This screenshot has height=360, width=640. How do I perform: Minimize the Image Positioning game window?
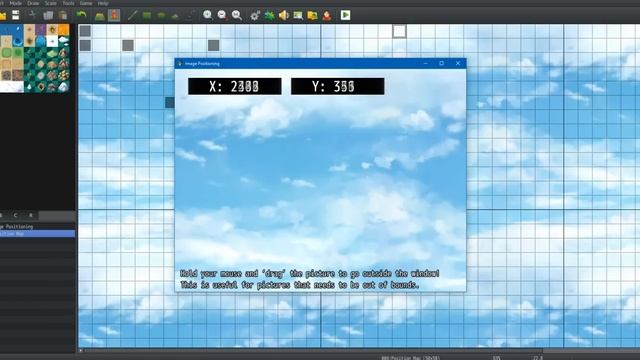pos(426,63)
